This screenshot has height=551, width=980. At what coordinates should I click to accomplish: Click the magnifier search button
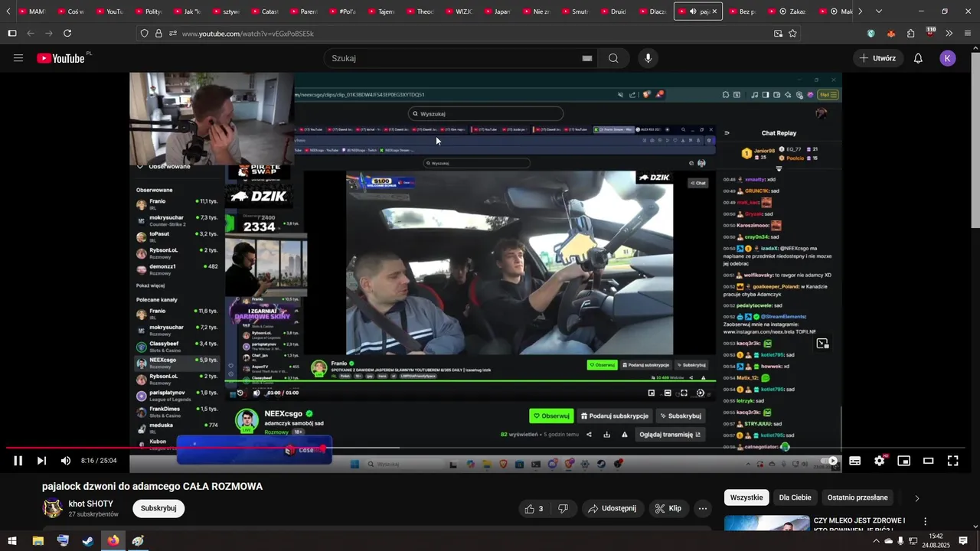pos(613,58)
